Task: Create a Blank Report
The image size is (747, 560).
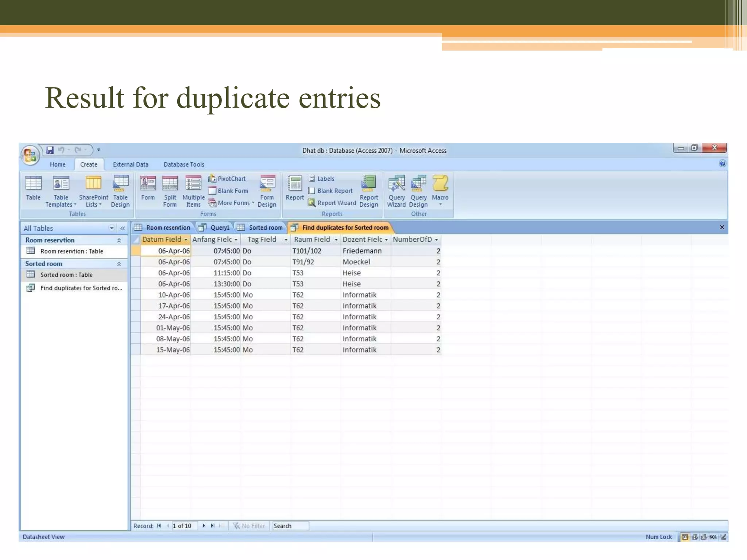Action: click(x=330, y=191)
